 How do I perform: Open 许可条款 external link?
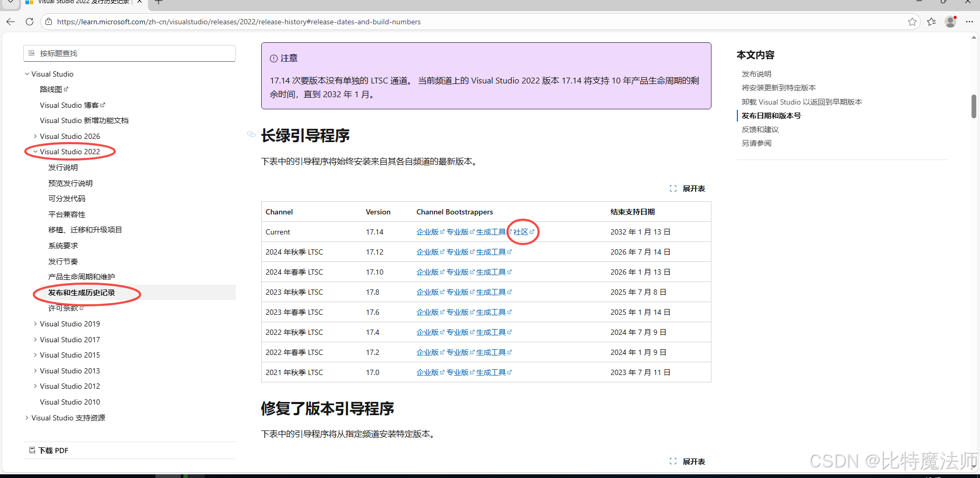point(66,308)
